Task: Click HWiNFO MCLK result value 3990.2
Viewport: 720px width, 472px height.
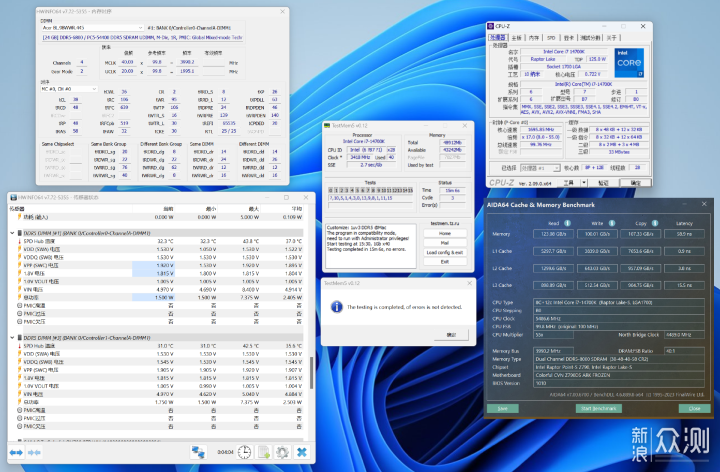Action: [187, 62]
